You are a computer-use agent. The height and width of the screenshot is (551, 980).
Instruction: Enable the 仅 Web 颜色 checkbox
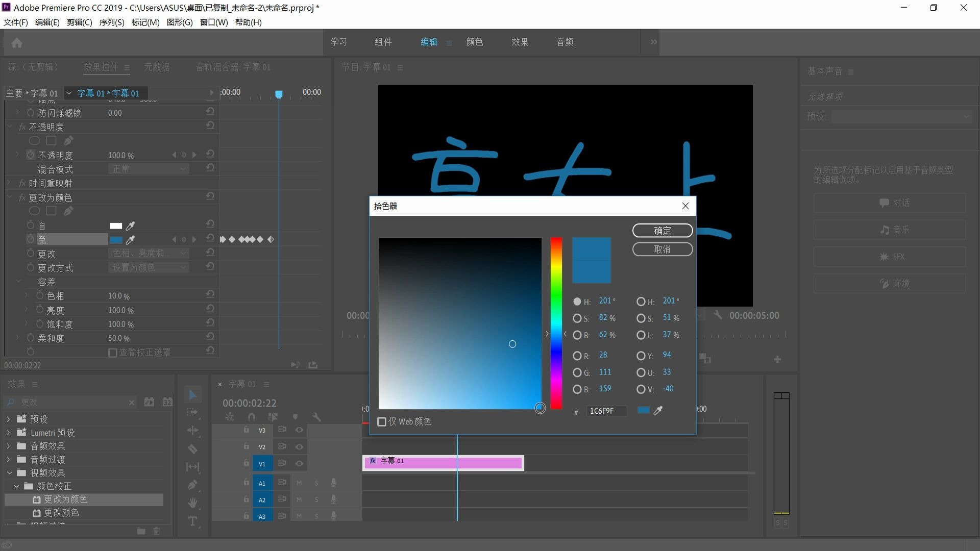tap(382, 422)
